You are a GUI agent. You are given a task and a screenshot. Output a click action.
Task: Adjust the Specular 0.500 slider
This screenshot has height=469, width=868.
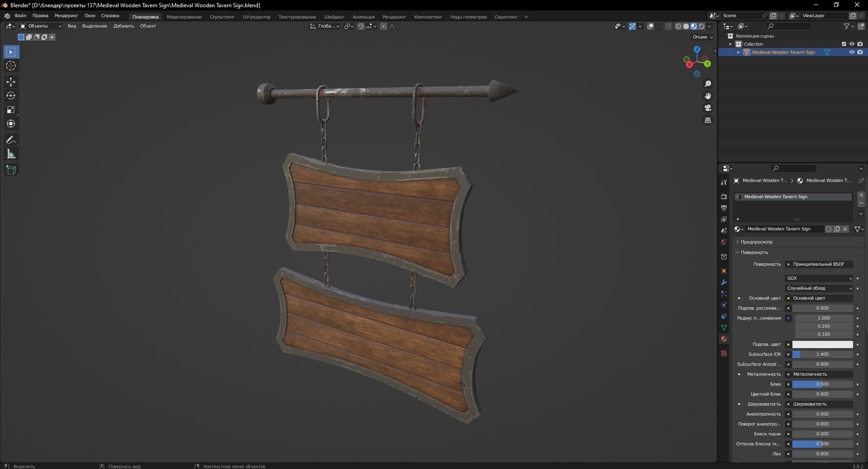pos(822,384)
